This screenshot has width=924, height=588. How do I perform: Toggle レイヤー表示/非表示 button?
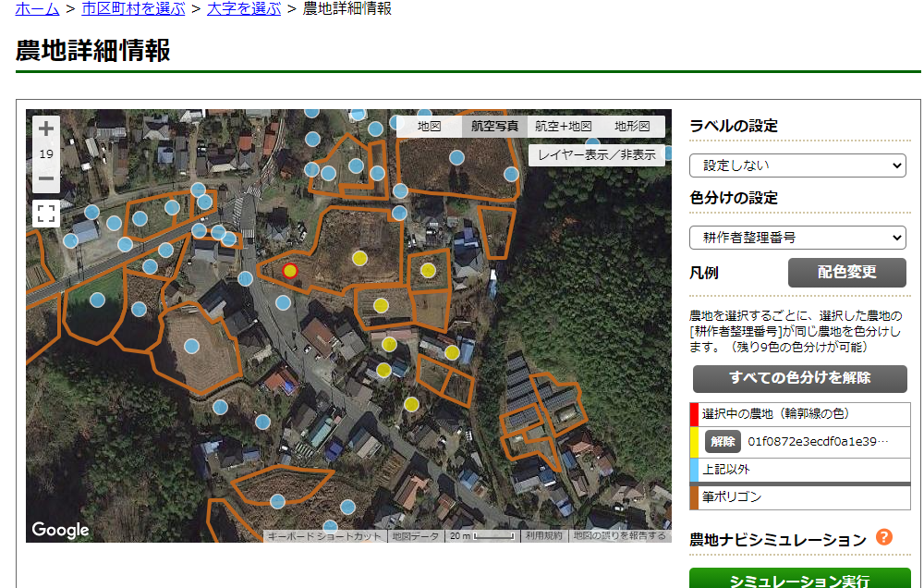596,155
